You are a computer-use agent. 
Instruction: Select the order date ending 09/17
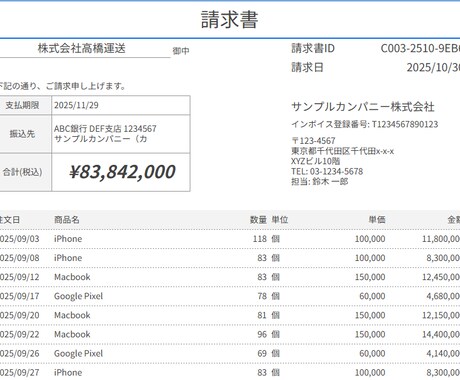click(20, 296)
